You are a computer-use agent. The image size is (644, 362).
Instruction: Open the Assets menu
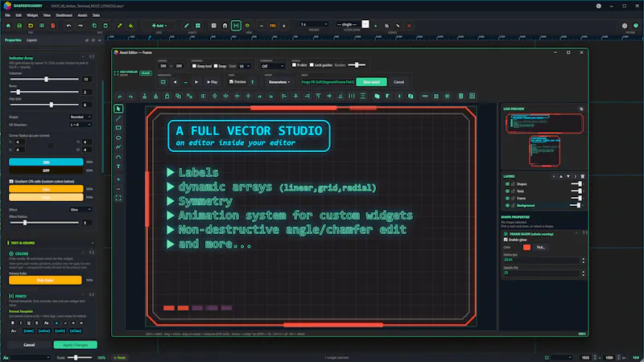(82, 15)
